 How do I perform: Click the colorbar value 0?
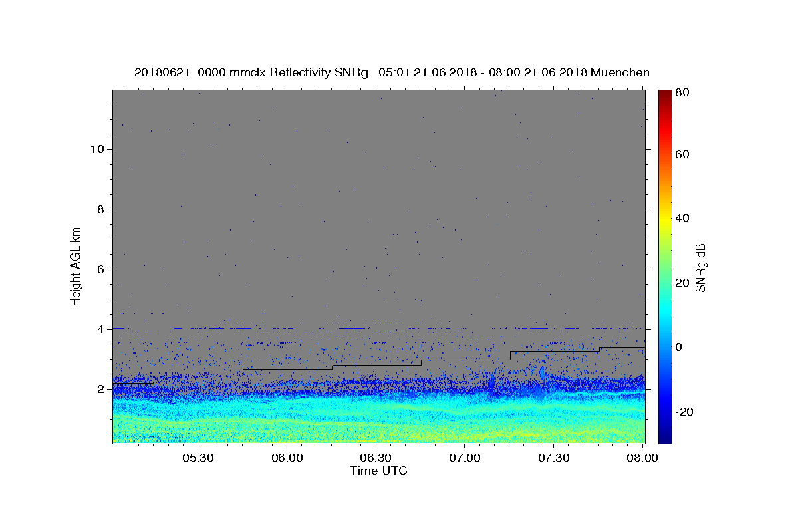point(680,347)
